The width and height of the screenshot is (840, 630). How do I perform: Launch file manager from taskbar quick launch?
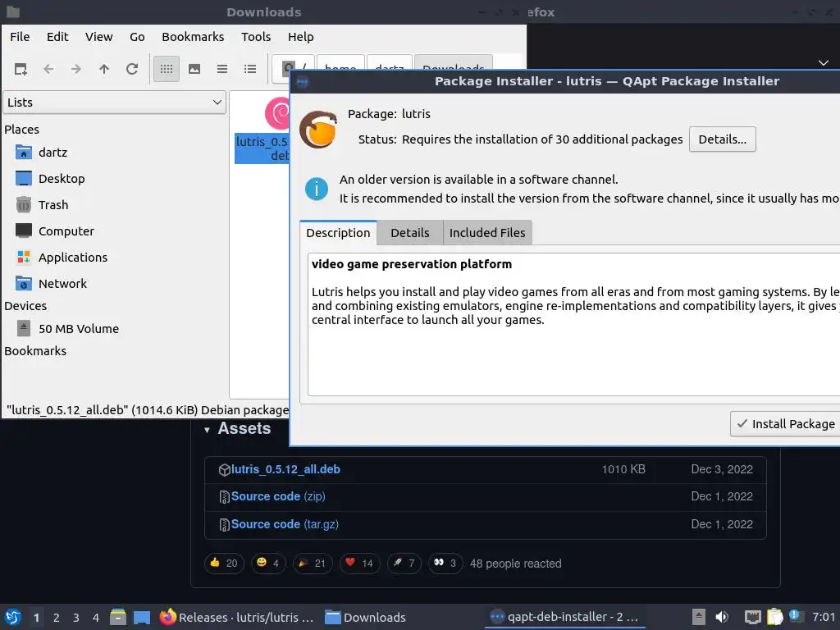[118, 617]
